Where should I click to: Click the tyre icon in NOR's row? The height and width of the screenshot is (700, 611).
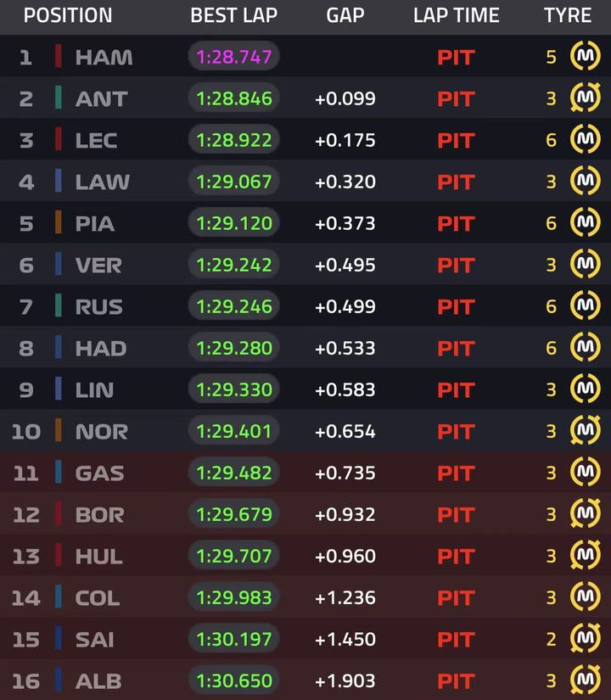[585, 430]
